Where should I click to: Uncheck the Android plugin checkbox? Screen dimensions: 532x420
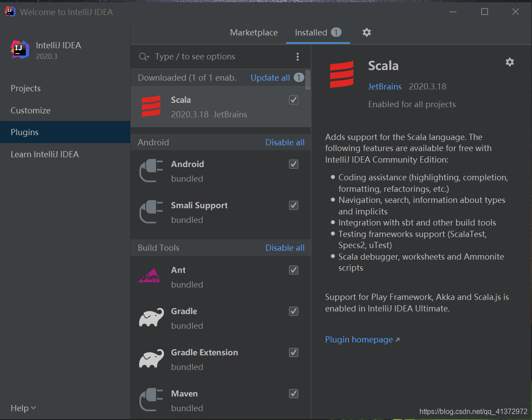pyautogui.click(x=294, y=164)
